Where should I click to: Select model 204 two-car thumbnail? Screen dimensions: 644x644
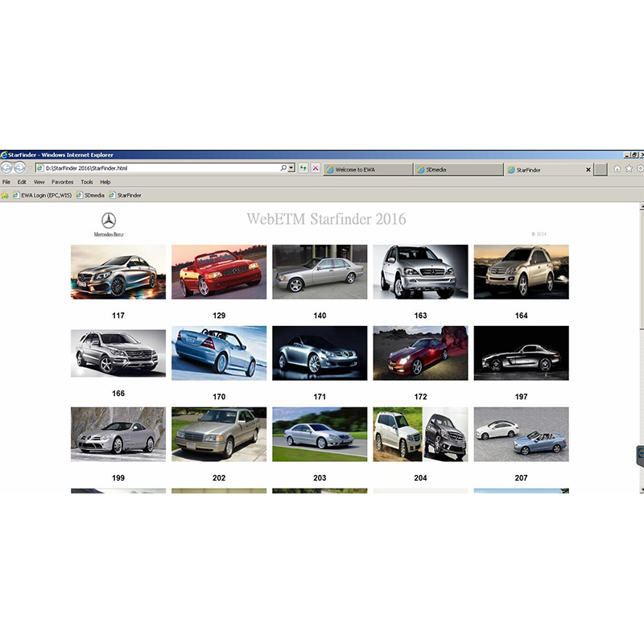click(420, 435)
